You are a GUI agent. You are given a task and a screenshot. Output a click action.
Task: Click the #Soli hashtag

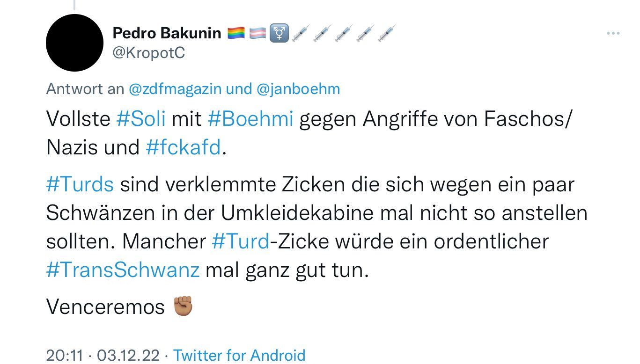coord(140,119)
